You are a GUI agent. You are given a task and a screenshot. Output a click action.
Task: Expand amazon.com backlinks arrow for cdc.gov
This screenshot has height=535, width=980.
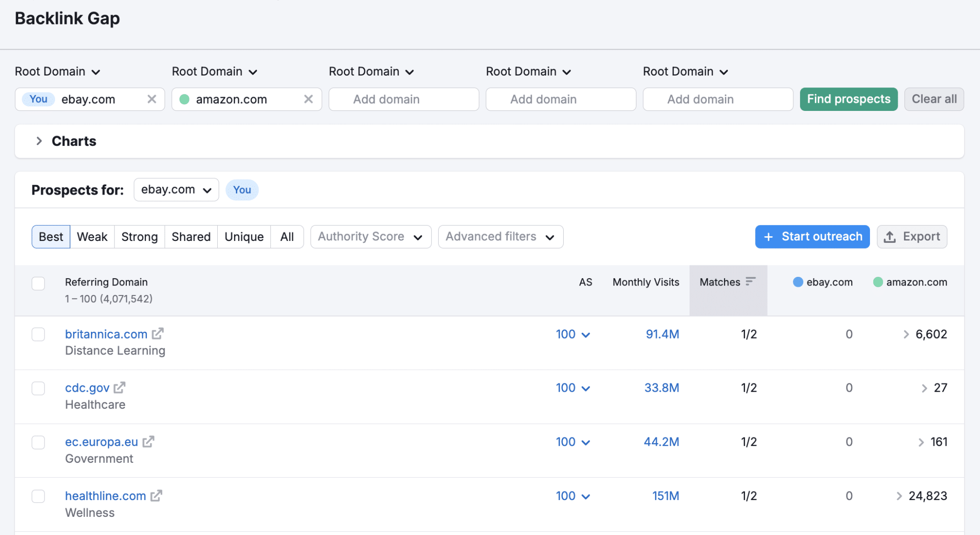tap(924, 388)
